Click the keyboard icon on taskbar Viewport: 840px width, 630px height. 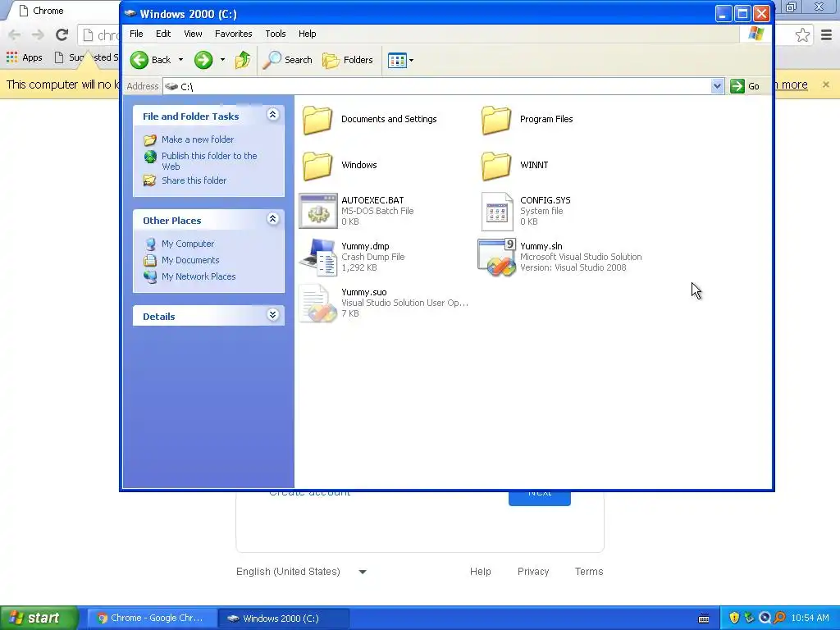point(704,619)
